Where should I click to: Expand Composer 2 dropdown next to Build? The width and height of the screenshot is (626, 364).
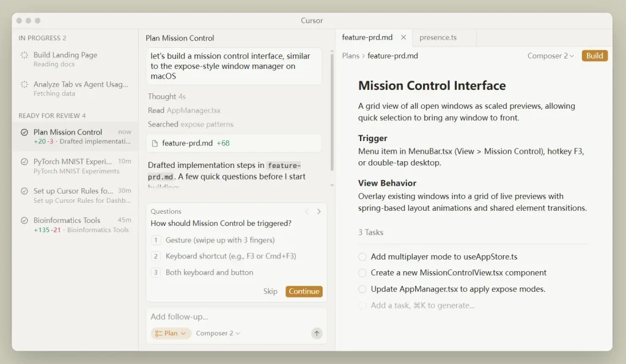550,56
